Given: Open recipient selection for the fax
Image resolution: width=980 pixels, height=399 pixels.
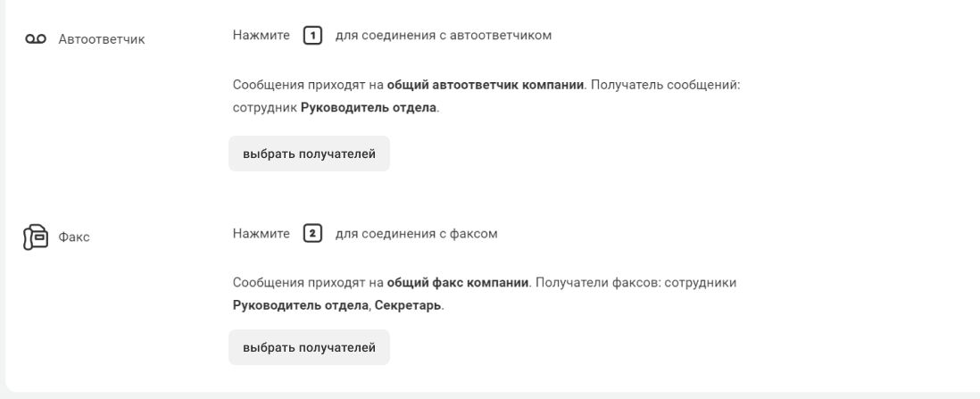Looking at the screenshot, I should [309, 346].
